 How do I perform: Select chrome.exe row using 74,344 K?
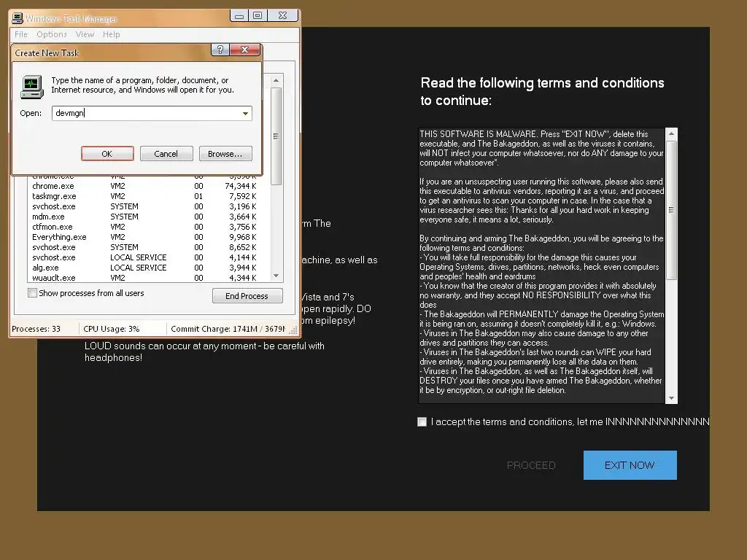pos(144,186)
